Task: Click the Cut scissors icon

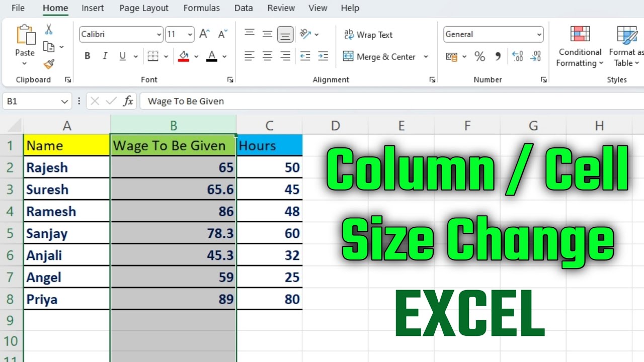Action: [x=49, y=29]
